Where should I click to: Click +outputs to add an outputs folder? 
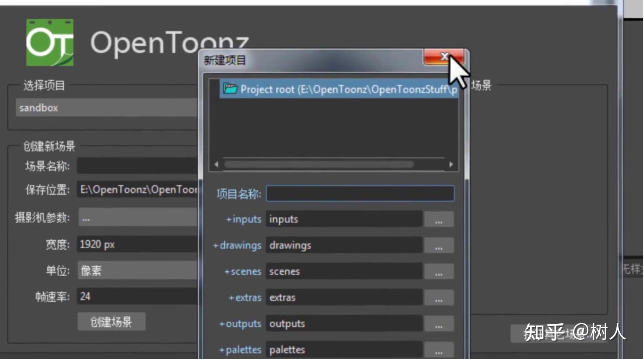point(241,323)
